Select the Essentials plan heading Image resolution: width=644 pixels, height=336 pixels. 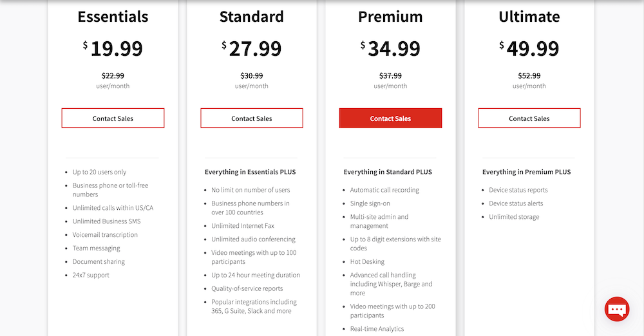113,17
